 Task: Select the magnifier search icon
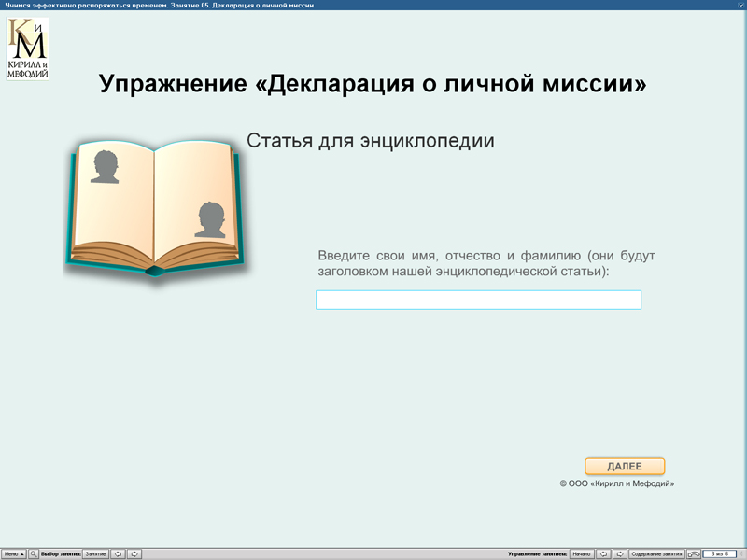(34, 553)
